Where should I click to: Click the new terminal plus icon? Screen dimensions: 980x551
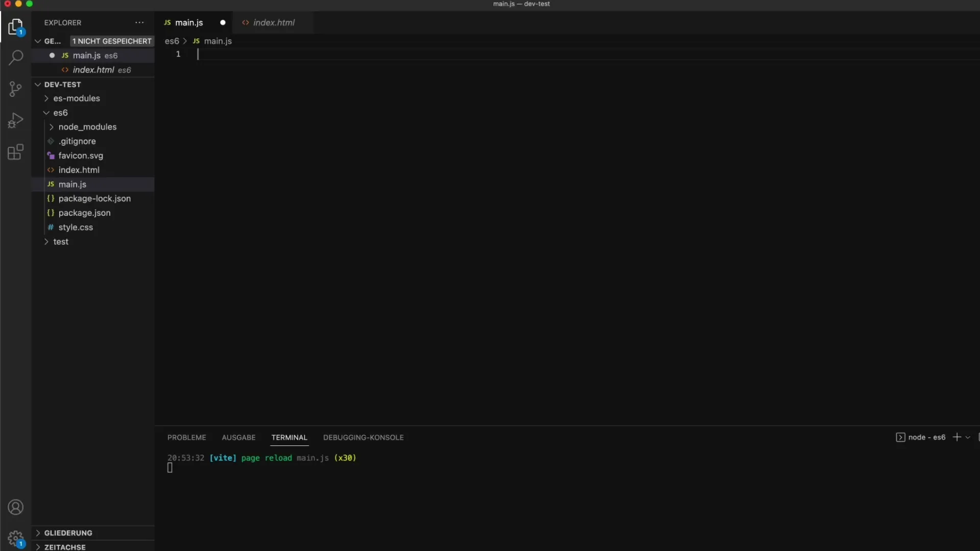(x=957, y=437)
